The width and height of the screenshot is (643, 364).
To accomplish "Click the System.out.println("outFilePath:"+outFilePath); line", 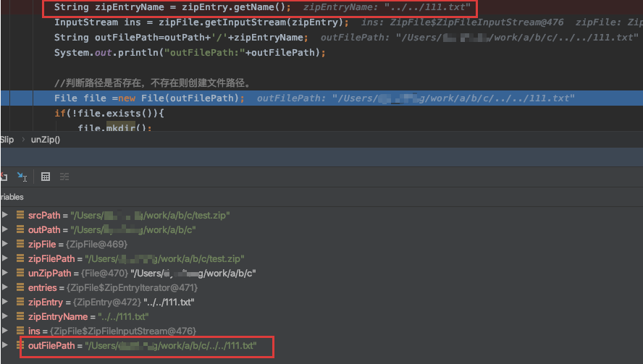I will [190, 53].
